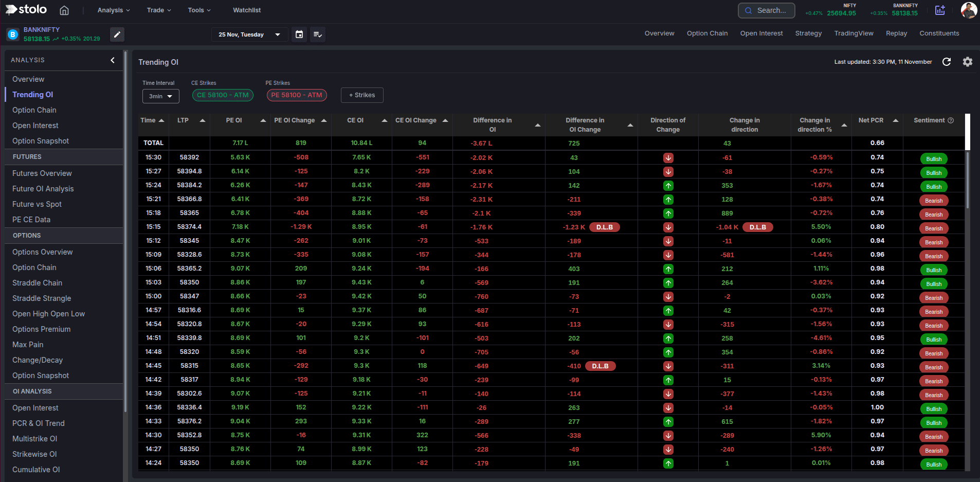Open the settings gear icon
Screen dimensions: 980x482
coord(968,62)
